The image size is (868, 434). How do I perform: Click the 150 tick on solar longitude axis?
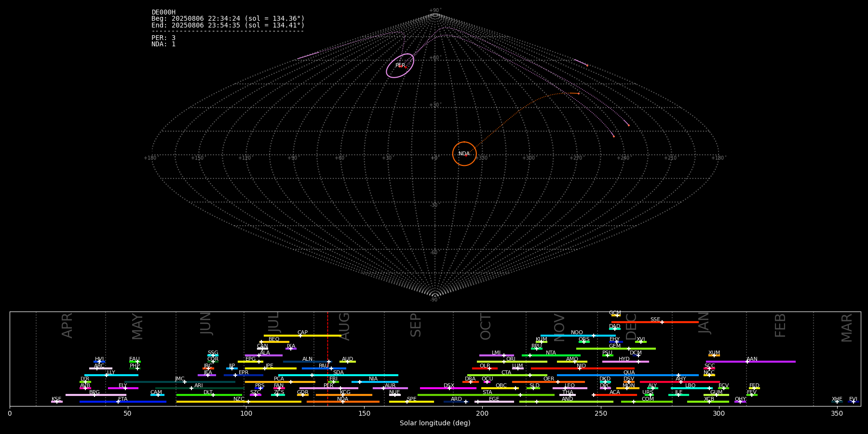[x=364, y=413]
